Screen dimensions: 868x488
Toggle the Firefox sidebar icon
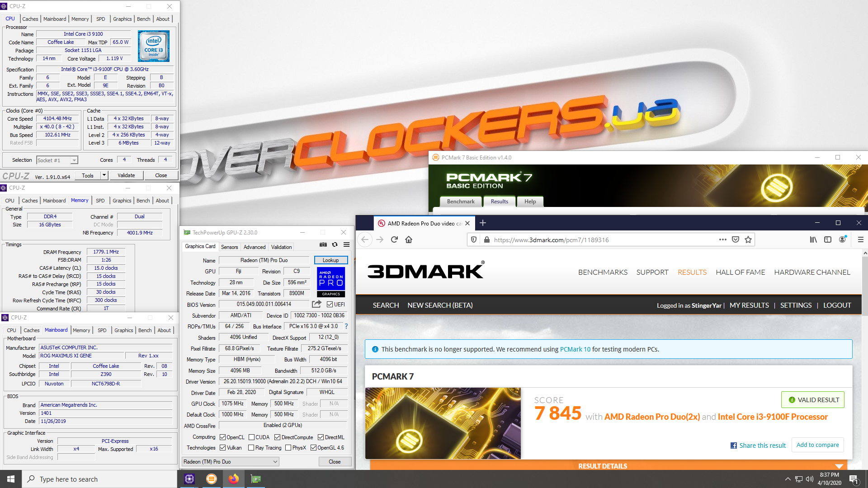(x=828, y=239)
